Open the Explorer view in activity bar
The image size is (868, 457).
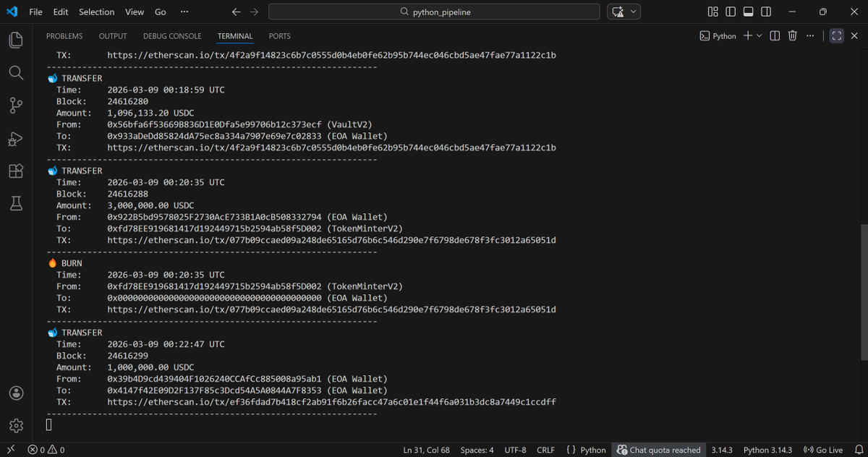pos(17,40)
